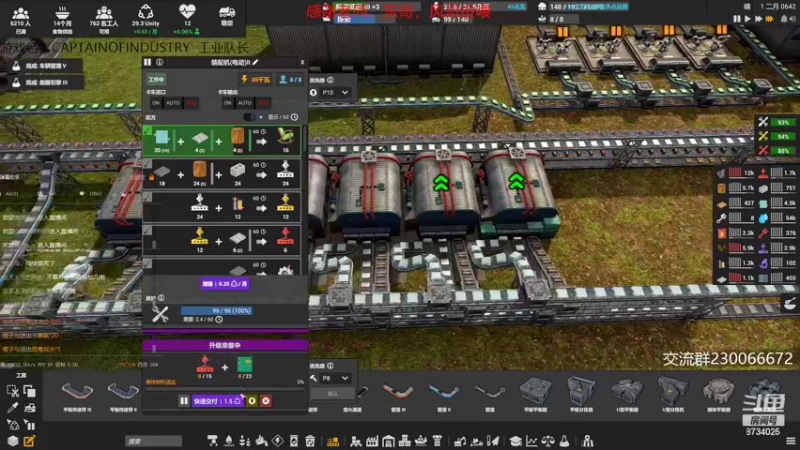
Task: Set game speed to normal play
Action: point(747,19)
